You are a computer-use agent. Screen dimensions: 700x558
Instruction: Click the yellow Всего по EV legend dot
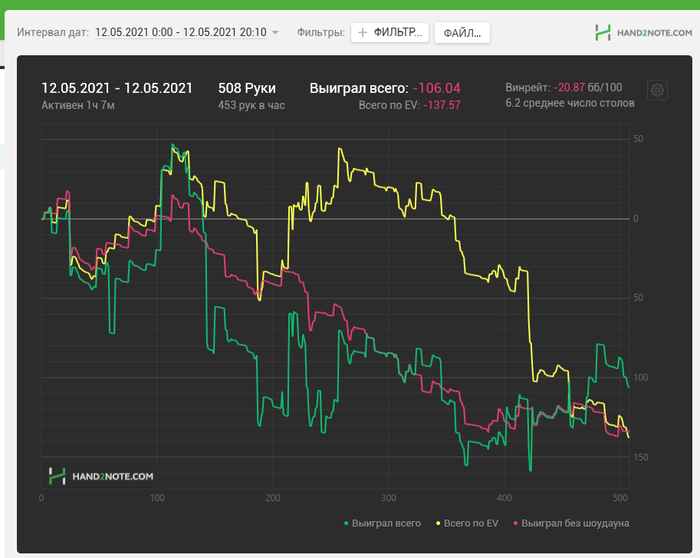(x=438, y=523)
